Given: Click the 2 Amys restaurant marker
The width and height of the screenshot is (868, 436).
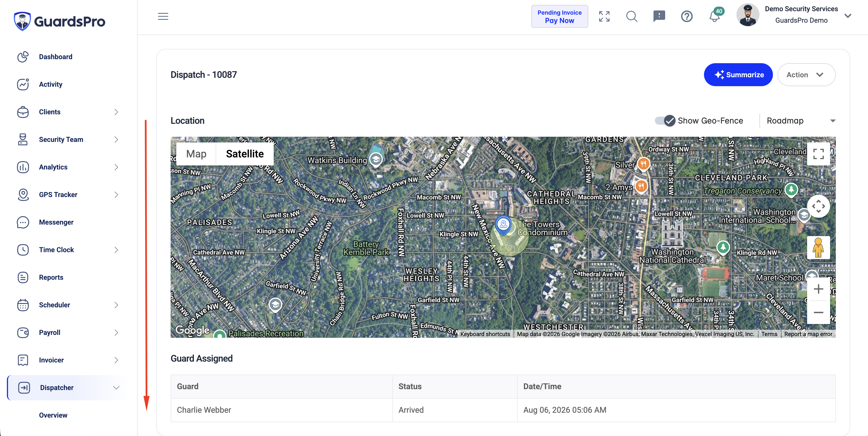Looking at the screenshot, I should 641,186.
